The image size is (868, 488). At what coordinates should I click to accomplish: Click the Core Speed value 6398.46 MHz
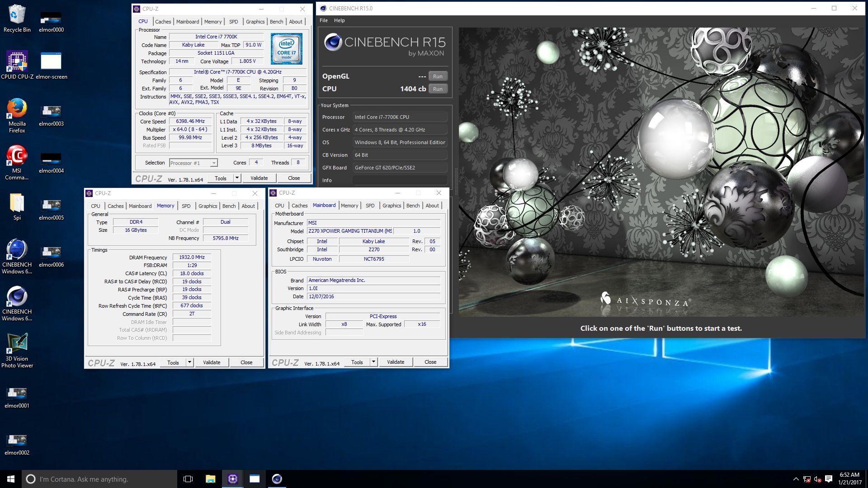[190, 122]
